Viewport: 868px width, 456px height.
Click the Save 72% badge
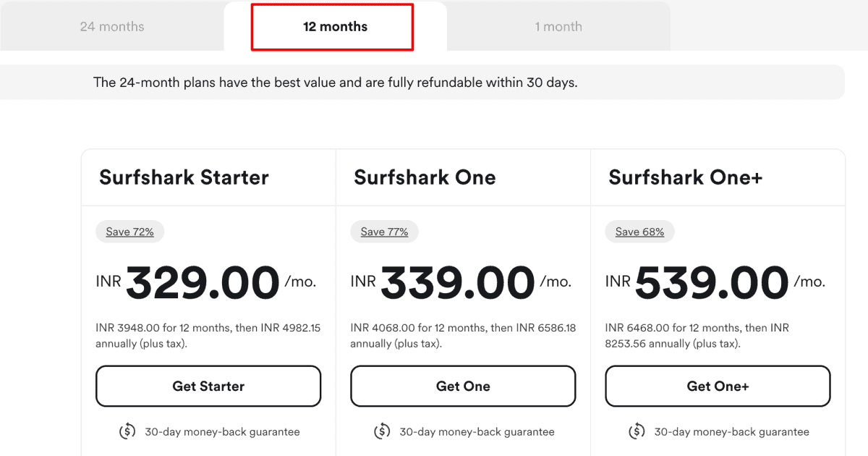coord(129,232)
